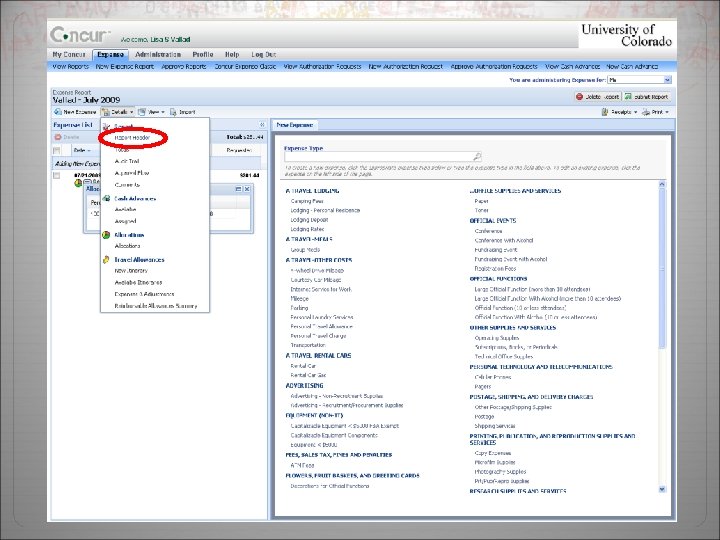This screenshot has width=720, height=540.
Task: Collapse the Expense List panel with the chevron icon
Action: coord(262,125)
